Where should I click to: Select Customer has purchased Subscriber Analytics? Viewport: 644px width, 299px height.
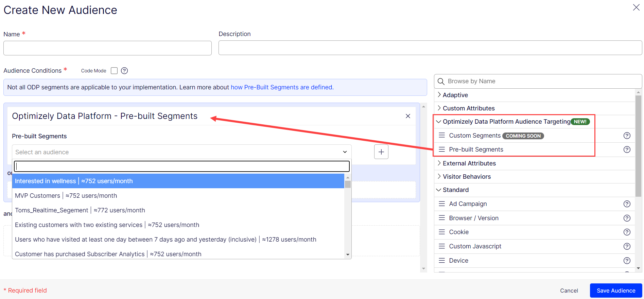[178, 253]
